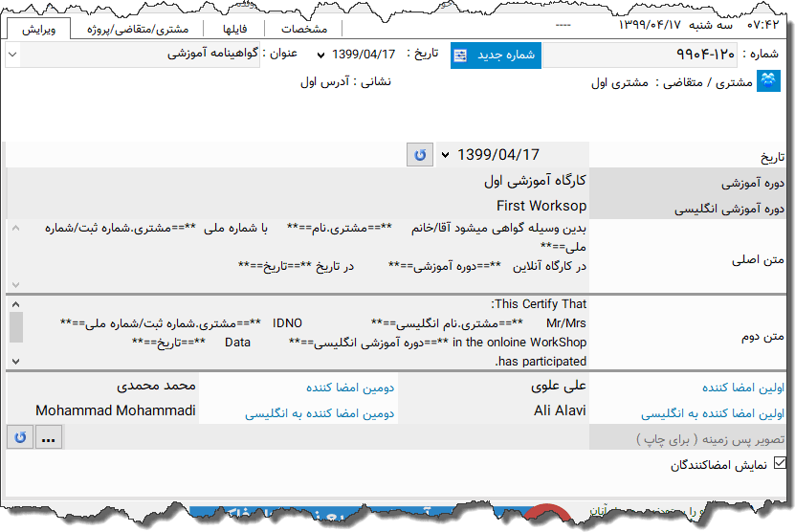The height and width of the screenshot is (532, 795).
Task: Click scroll up arrow of متن دوم
Action: pyautogui.click(x=15, y=304)
